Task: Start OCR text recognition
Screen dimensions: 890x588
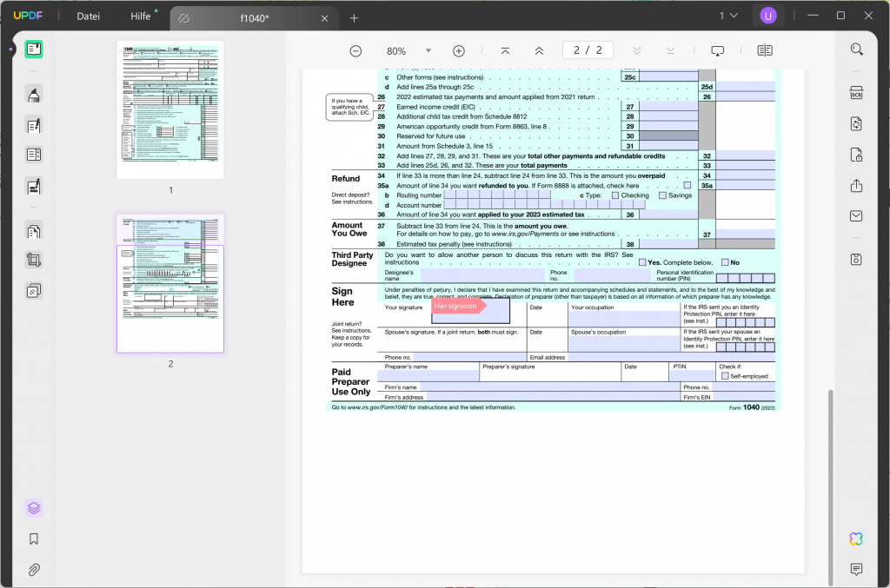Action: [857, 91]
